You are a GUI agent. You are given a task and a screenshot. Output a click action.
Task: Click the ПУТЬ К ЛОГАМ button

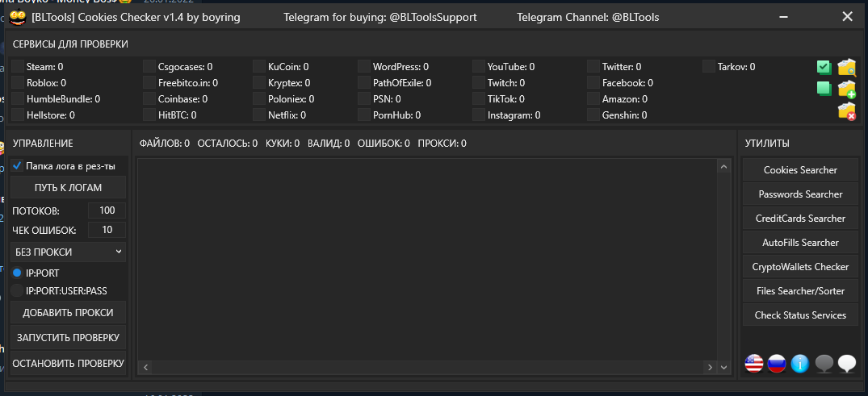[x=68, y=187]
